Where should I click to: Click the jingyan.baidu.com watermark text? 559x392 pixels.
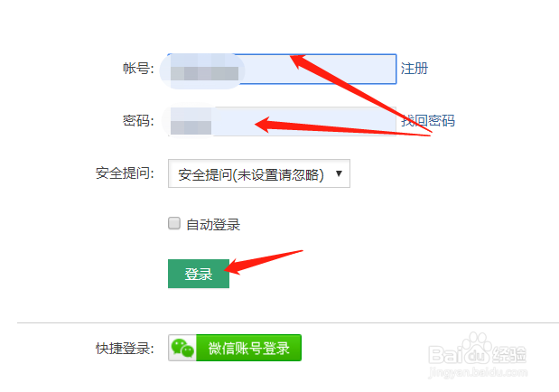tap(478, 372)
